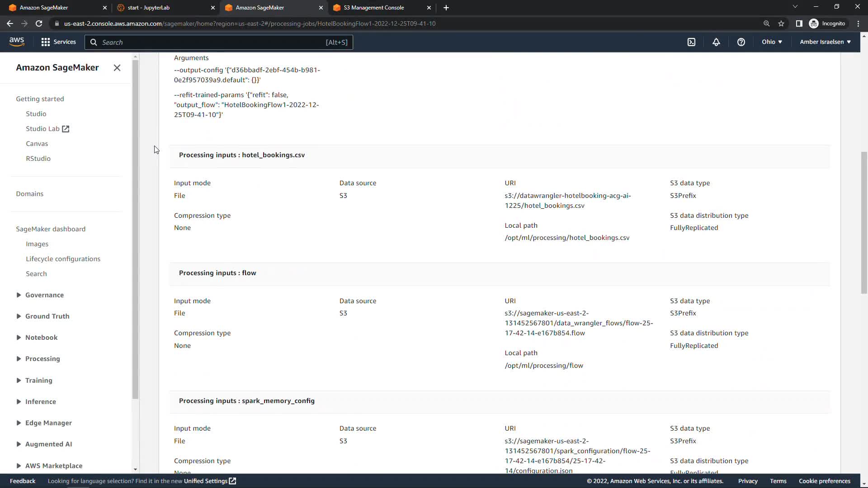
Task: Click the sidebar vertical scrollbar
Action: (135, 226)
